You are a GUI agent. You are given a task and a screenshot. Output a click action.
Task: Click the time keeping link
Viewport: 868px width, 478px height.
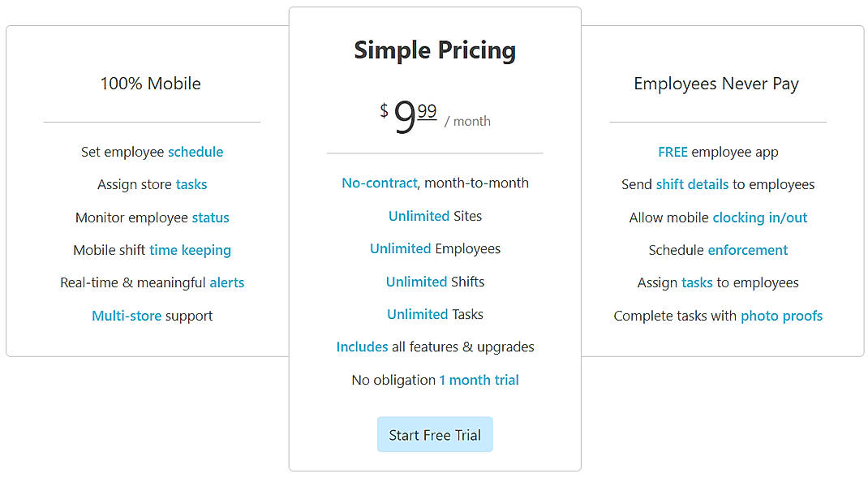point(190,250)
